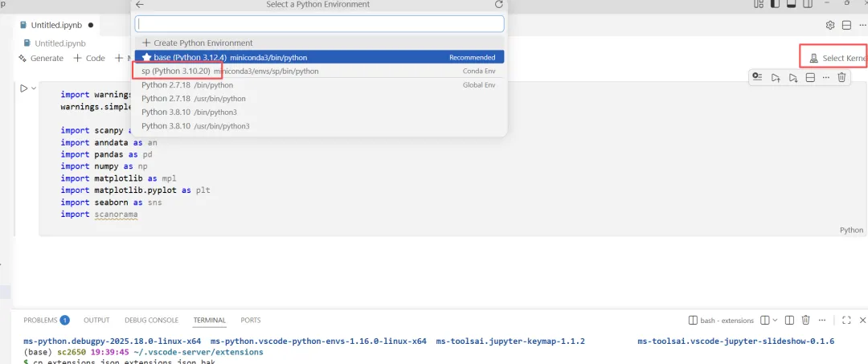
Task: Pick Python 2.7.18 at /usr/bin/python
Action: click(319, 99)
